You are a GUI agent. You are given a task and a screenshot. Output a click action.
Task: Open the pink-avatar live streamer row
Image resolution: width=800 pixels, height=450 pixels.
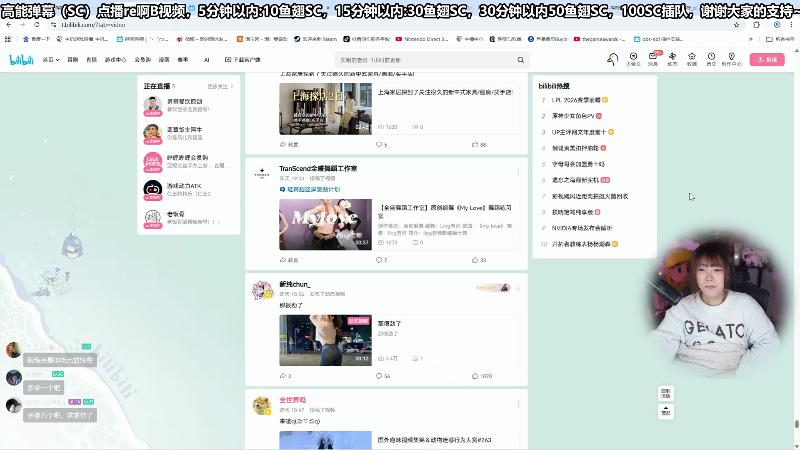tap(188, 162)
